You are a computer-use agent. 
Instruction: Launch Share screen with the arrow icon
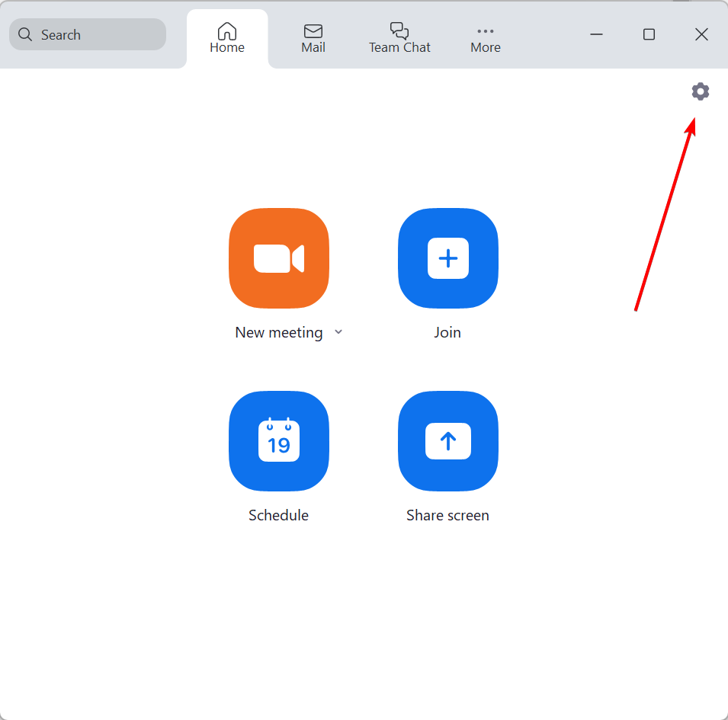click(448, 440)
